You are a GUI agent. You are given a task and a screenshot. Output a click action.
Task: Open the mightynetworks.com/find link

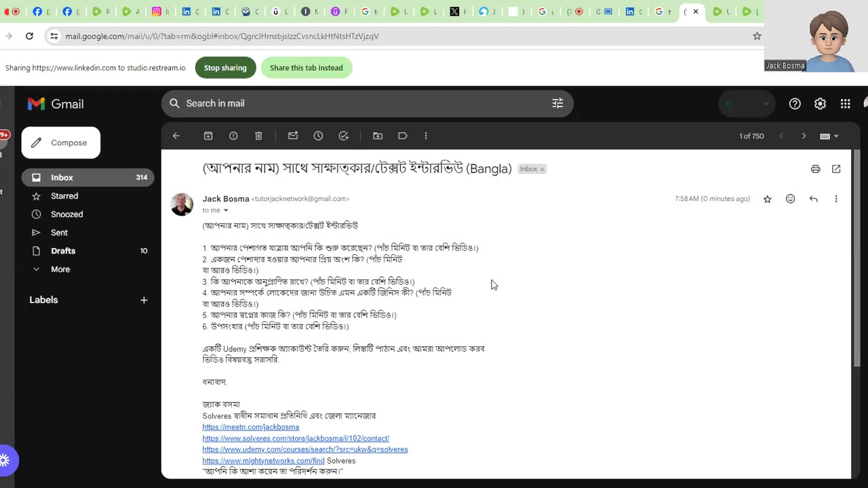[x=263, y=461]
